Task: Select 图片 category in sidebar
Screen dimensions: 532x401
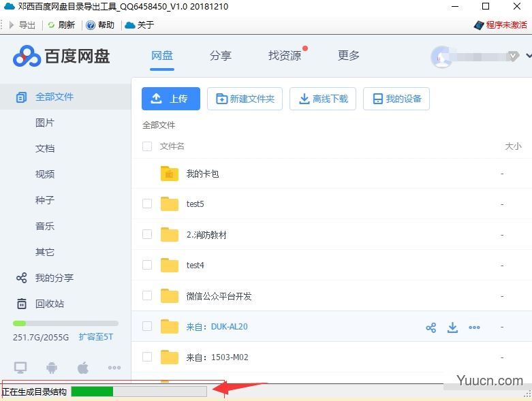Action: [x=45, y=123]
